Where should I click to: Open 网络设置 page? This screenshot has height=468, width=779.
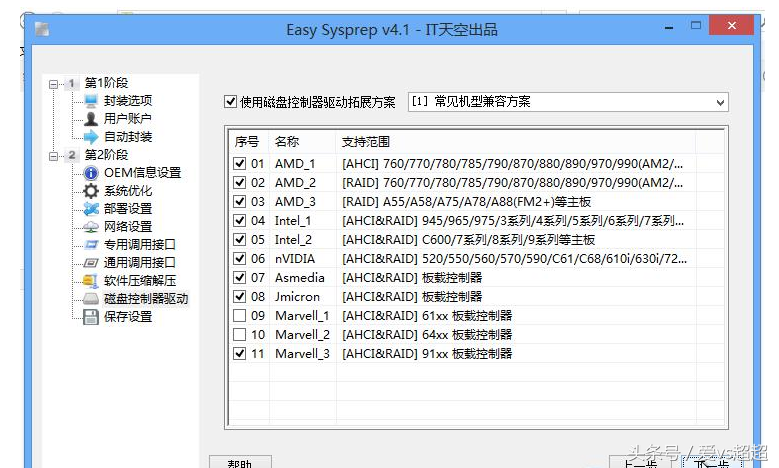click(128, 227)
